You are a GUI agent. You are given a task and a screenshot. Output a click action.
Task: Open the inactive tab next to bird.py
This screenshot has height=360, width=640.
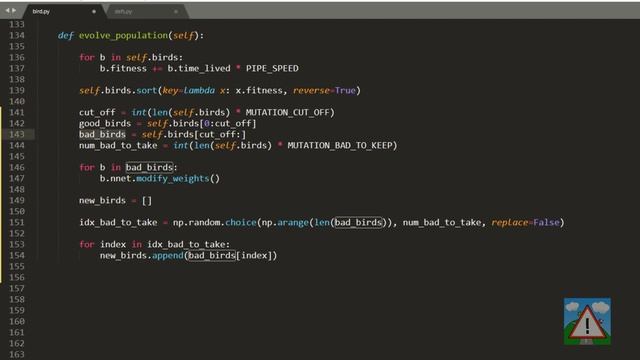[x=123, y=11]
